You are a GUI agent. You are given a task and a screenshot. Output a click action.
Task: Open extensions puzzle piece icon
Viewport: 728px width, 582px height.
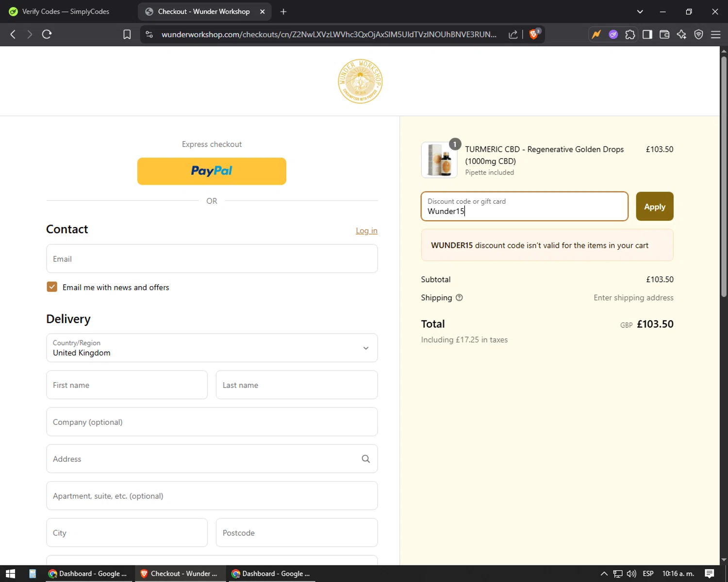630,34
